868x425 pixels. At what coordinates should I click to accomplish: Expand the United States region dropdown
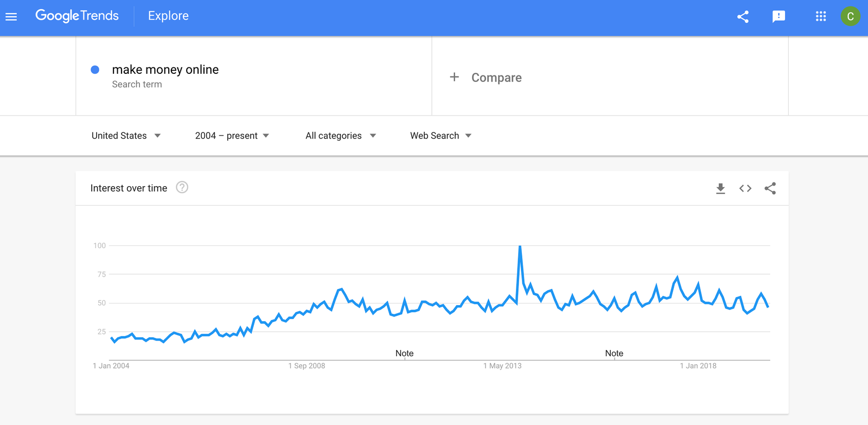tap(126, 136)
